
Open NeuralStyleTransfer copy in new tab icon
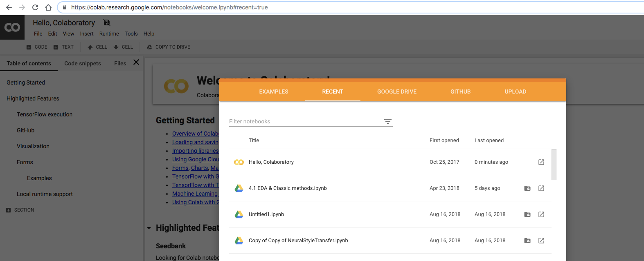pos(541,241)
